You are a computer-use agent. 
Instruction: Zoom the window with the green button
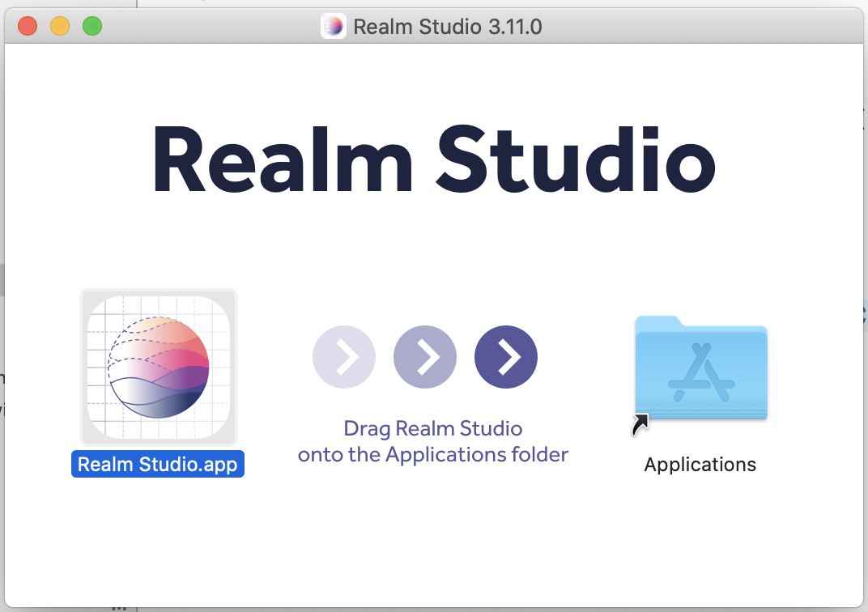click(92, 26)
